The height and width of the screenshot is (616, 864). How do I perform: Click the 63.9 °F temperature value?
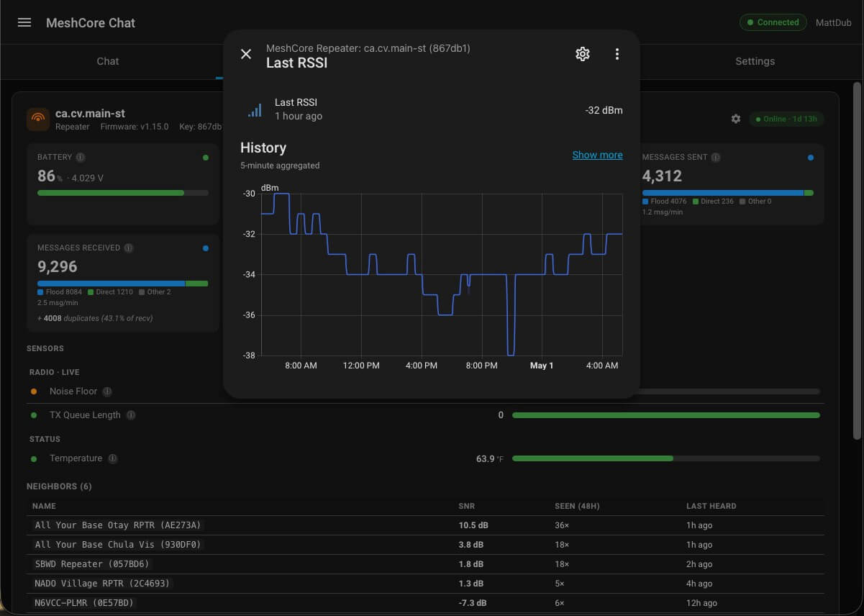pyautogui.click(x=491, y=458)
